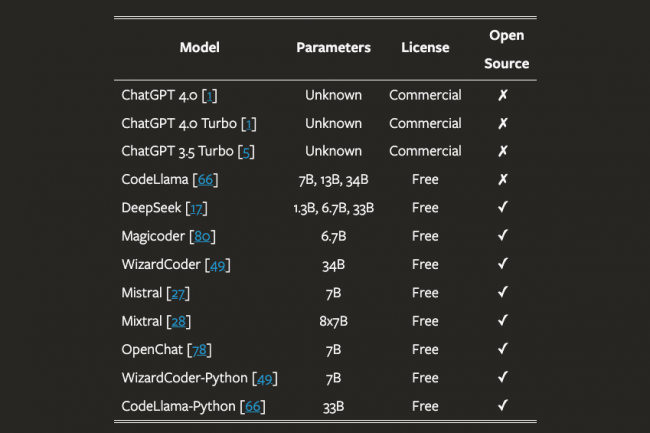Screen dimensions: 650x433
Task: Click the Model column header
Action: pyautogui.click(x=199, y=48)
